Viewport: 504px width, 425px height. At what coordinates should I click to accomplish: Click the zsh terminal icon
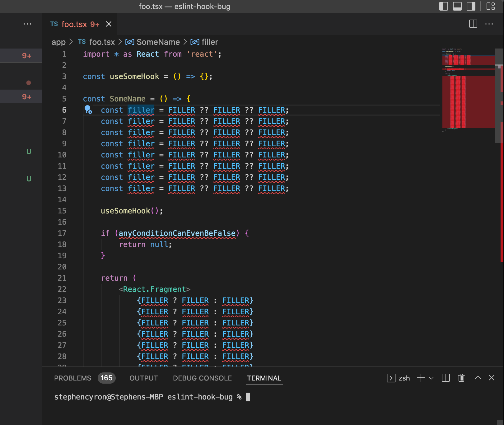(x=391, y=378)
